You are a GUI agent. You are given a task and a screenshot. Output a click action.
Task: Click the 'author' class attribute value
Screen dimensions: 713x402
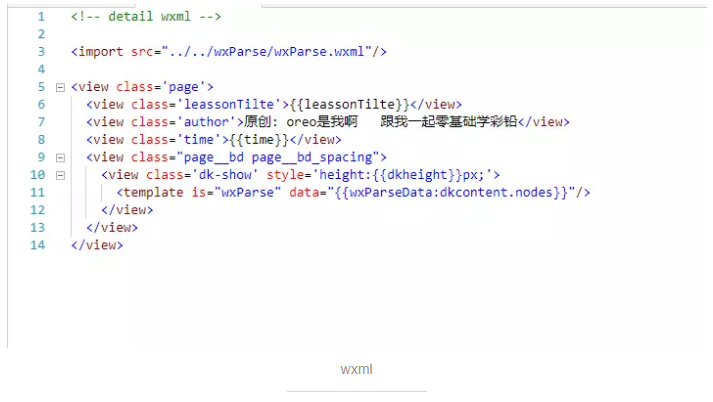click(x=208, y=122)
